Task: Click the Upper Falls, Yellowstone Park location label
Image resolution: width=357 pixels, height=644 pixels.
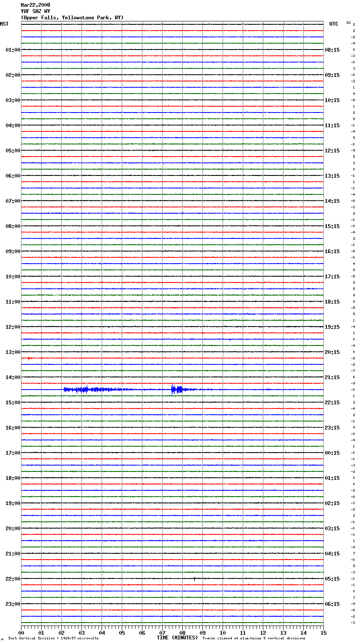Action: click(72, 18)
